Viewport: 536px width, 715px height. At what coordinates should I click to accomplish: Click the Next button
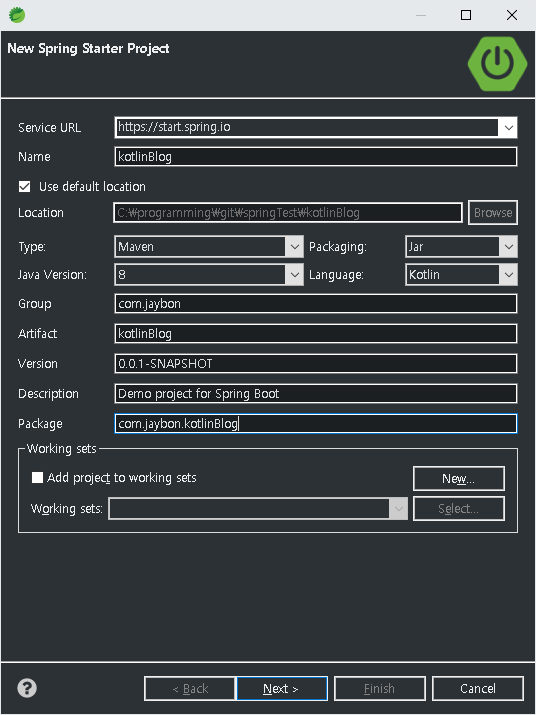(281, 688)
